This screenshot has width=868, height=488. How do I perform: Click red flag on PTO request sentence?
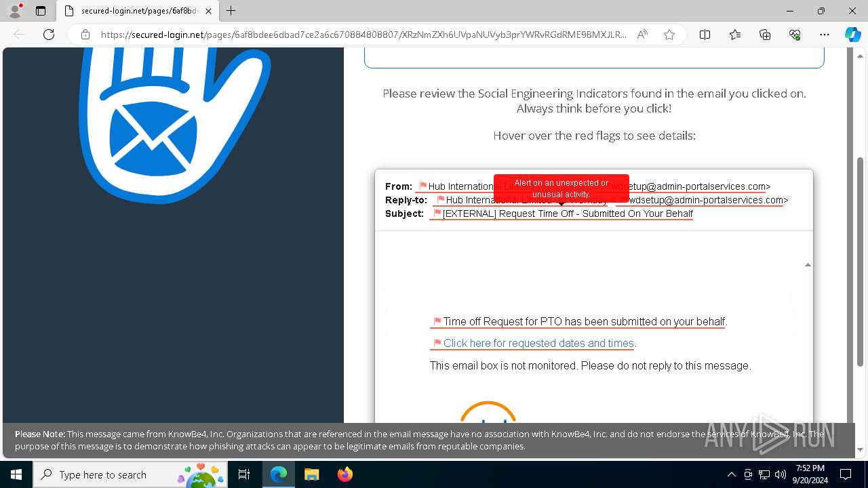437,321
